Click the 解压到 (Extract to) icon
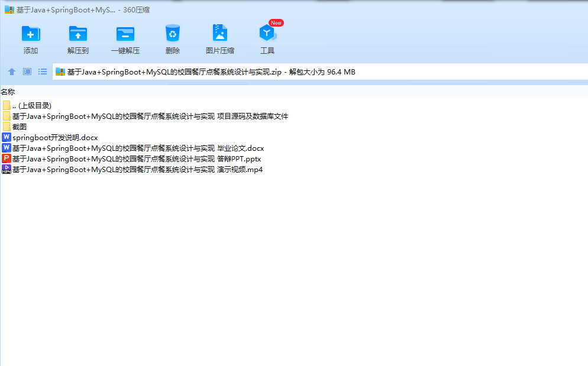This screenshot has height=366, width=588. pyautogui.click(x=78, y=34)
